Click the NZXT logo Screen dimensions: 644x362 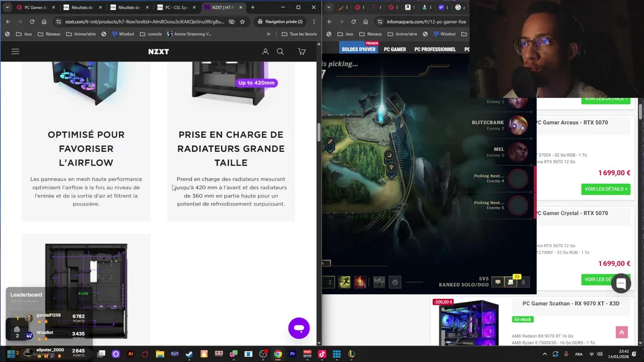click(x=158, y=51)
